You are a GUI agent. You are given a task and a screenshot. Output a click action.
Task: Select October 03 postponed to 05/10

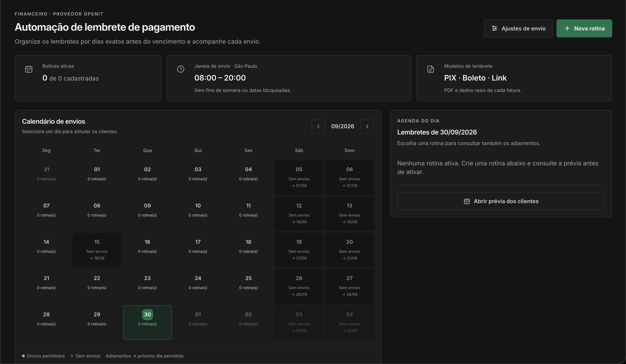[299, 322]
